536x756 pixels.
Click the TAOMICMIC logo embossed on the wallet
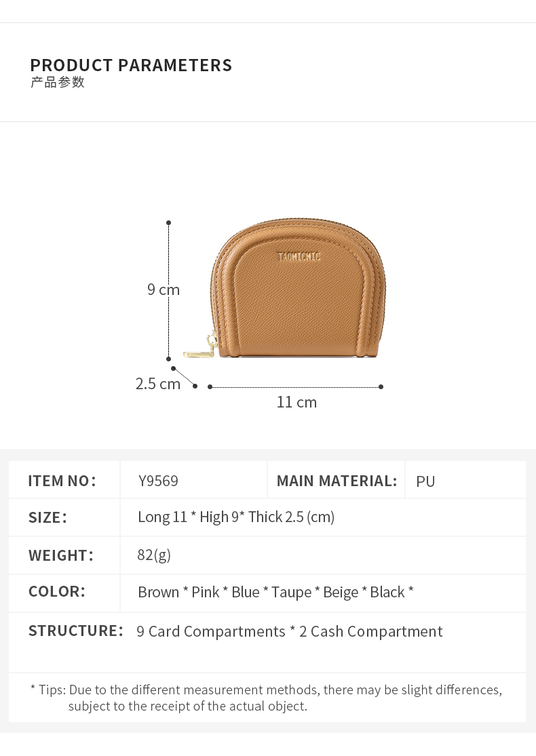[299, 257]
